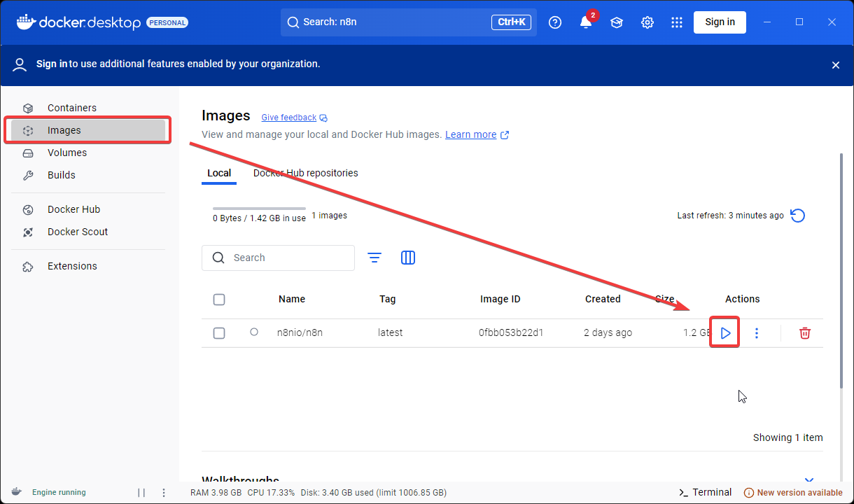Open the manage columns icon
The height and width of the screenshot is (504, 854).
coord(408,258)
